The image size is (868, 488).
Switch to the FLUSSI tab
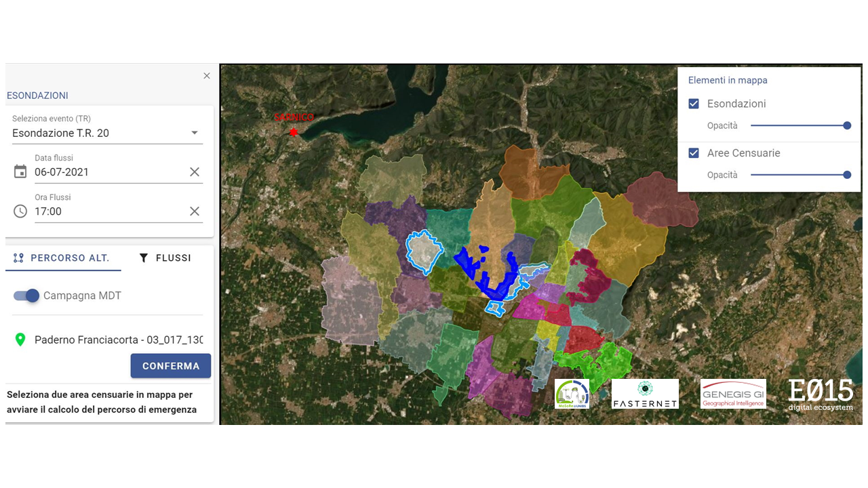pos(165,258)
